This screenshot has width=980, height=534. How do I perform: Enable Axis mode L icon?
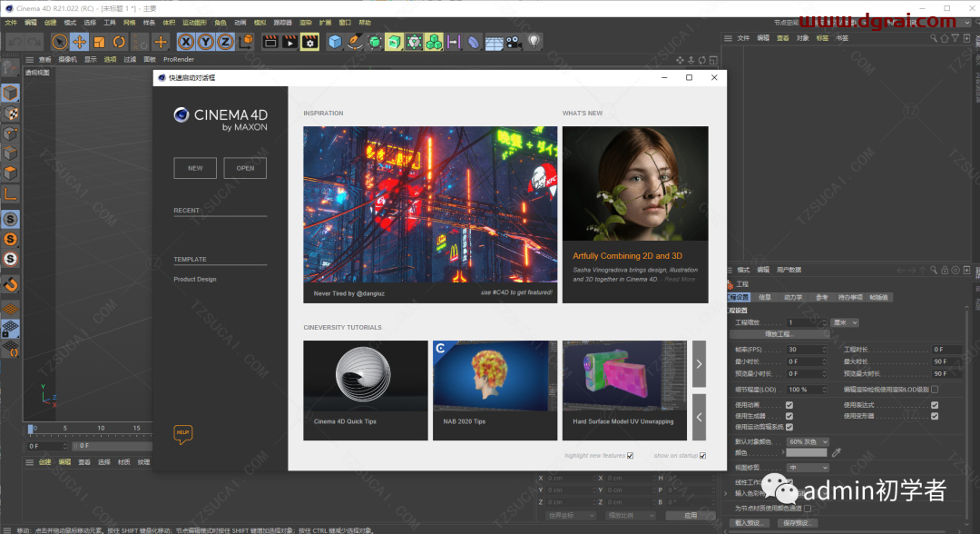(10, 193)
